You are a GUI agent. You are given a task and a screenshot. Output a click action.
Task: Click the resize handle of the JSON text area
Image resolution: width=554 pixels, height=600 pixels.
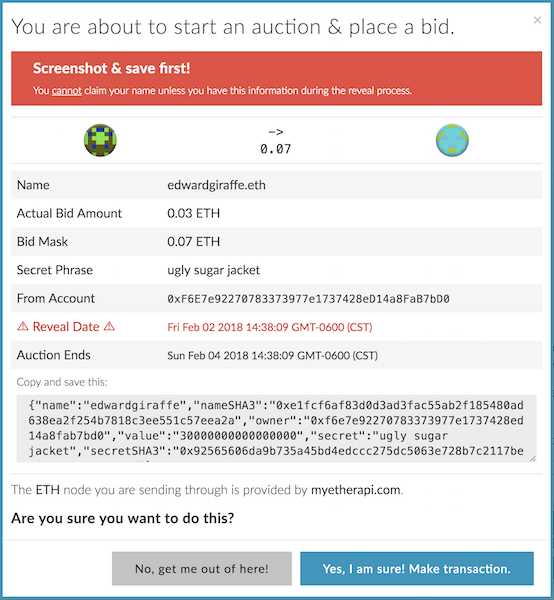533,458
